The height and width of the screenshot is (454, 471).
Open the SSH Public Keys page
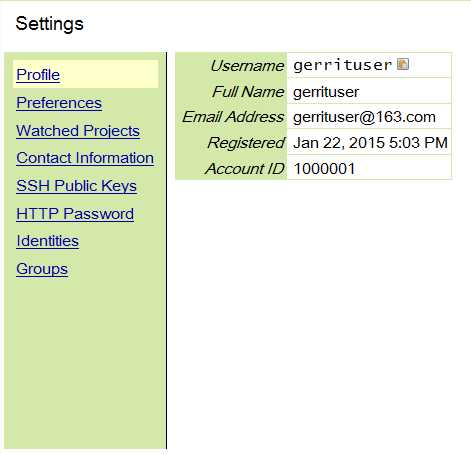[x=76, y=186]
